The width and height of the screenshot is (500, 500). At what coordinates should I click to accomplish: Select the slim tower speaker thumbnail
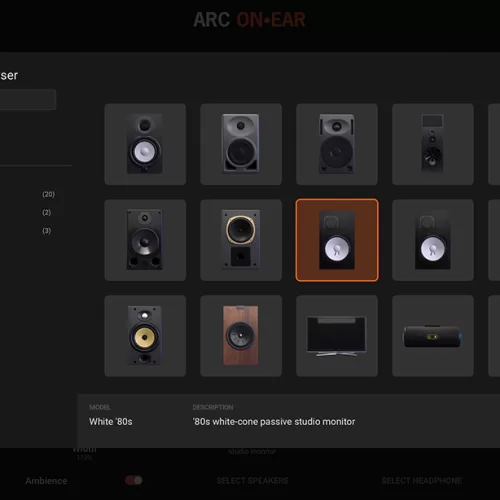(x=433, y=144)
